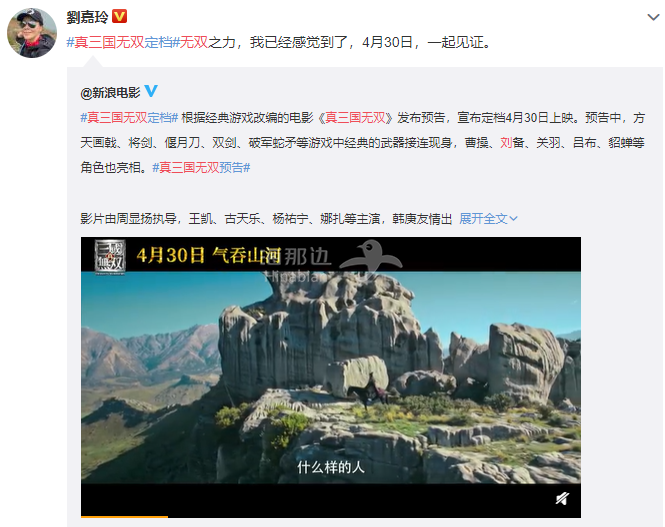
Task: Click the 无双 highlighted keyword in 刘嘉玲's post
Action: pos(194,42)
